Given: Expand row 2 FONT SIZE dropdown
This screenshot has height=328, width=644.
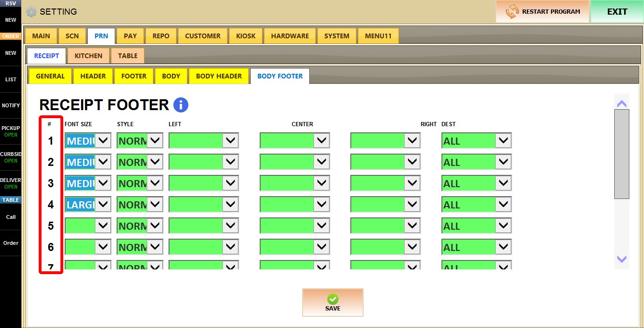Looking at the screenshot, I should coord(103,162).
